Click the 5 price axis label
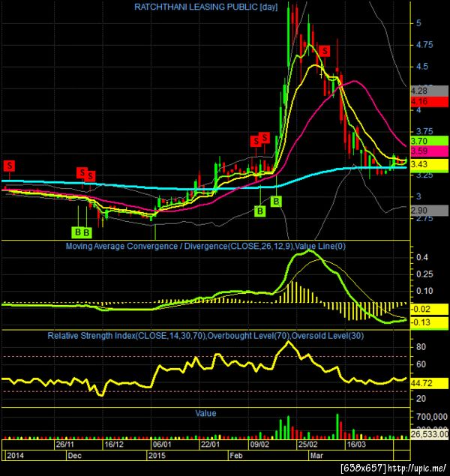Screen dimensions: 450x476 418,23
